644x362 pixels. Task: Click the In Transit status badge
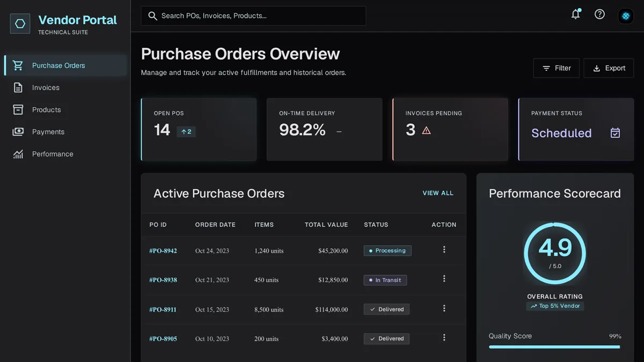coord(385,280)
